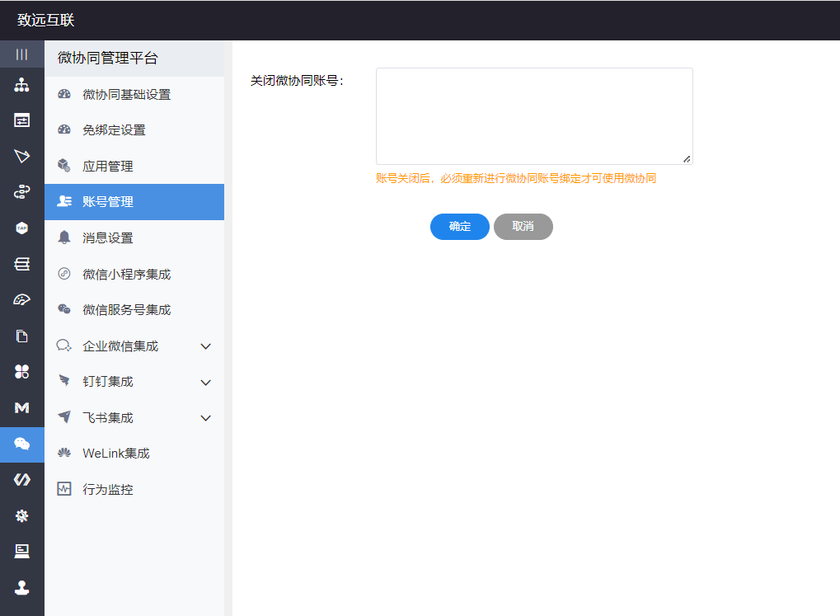840x616 pixels.
Task: Expand the 飞书集成 menu arrow
Action: [206, 418]
